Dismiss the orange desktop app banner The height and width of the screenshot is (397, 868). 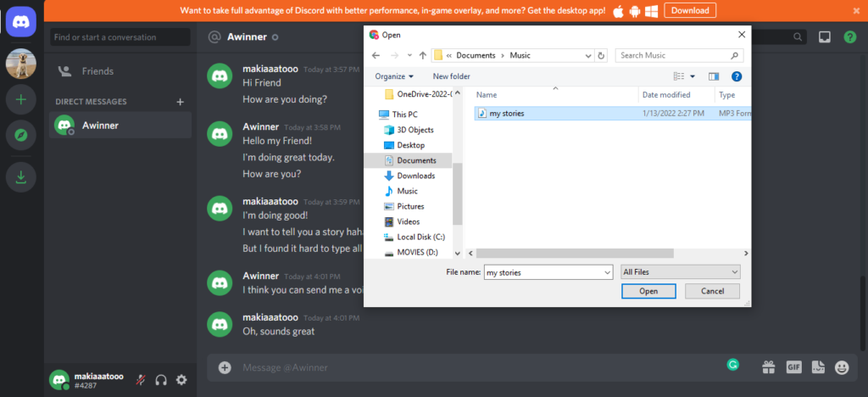pos(857,10)
